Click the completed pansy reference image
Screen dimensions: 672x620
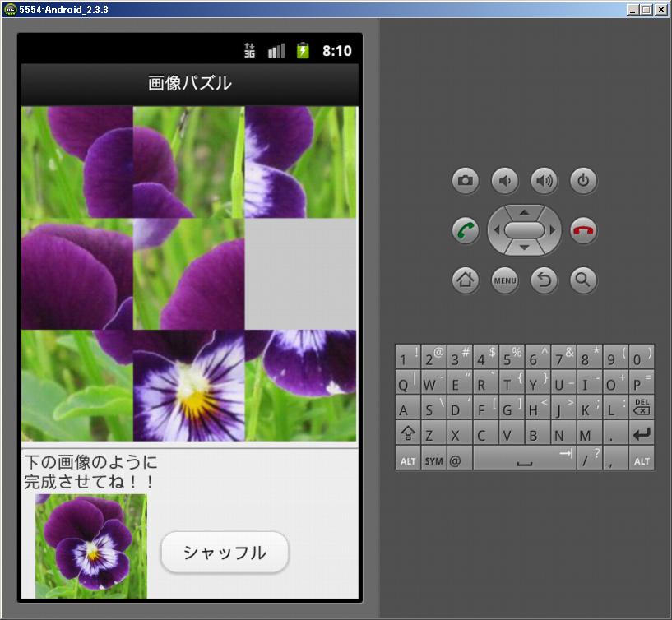91,546
